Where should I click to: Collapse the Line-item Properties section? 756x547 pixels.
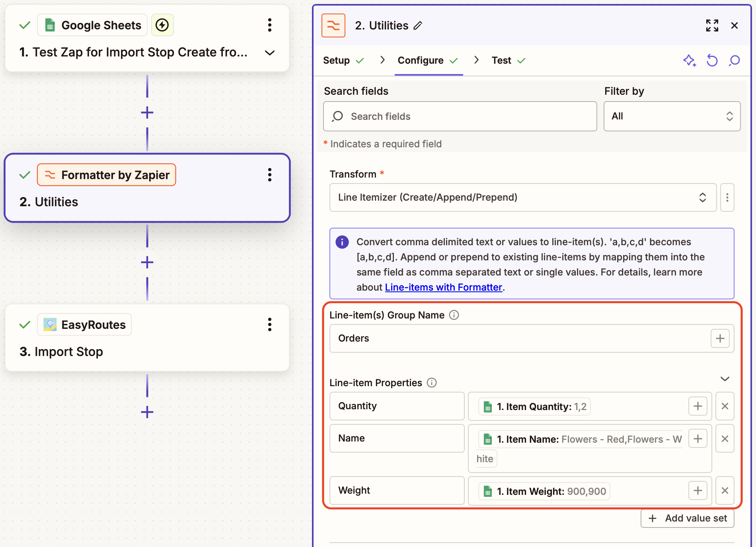725,379
